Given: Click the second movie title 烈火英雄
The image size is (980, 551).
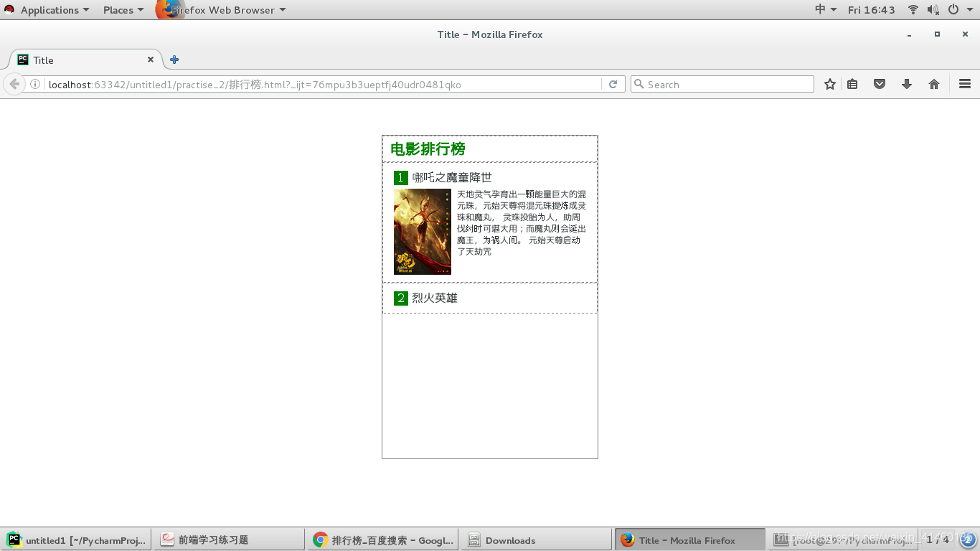Looking at the screenshot, I should [x=435, y=298].
